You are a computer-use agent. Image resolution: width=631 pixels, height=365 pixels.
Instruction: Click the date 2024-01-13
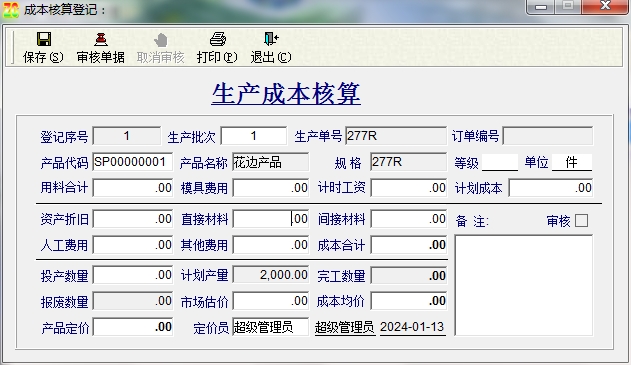click(412, 327)
